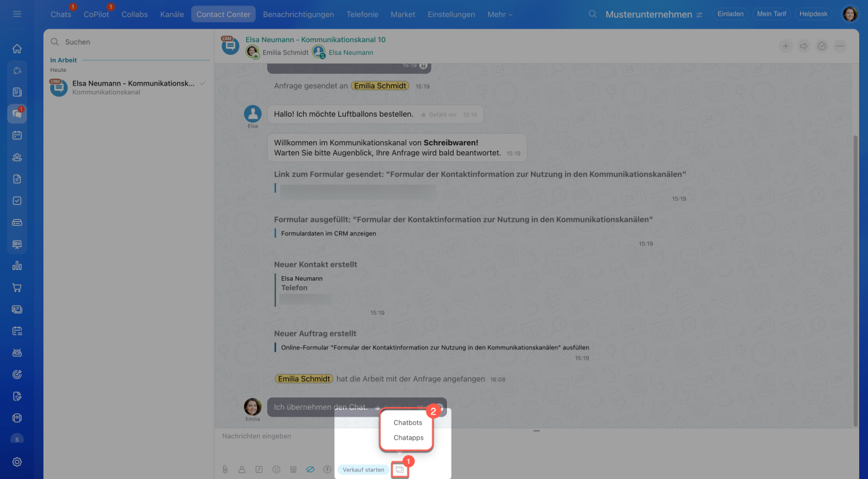Screen dimensions: 868x479
Task: Click the checkmark circle icon in chat header
Action: click(822, 46)
